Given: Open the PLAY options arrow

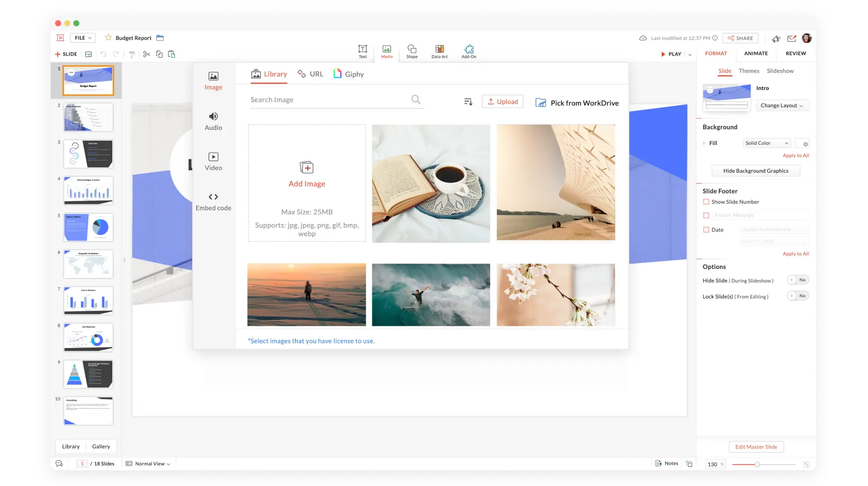Looking at the screenshot, I should point(690,54).
